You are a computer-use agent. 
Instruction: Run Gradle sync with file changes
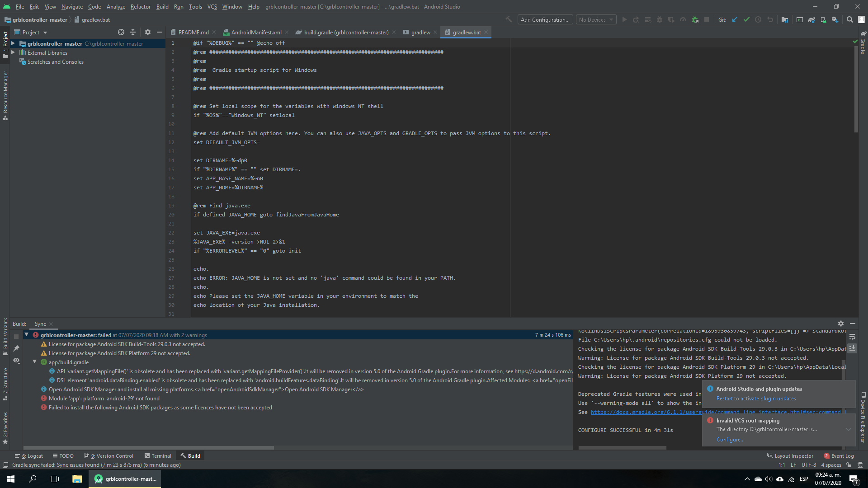(x=811, y=20)
